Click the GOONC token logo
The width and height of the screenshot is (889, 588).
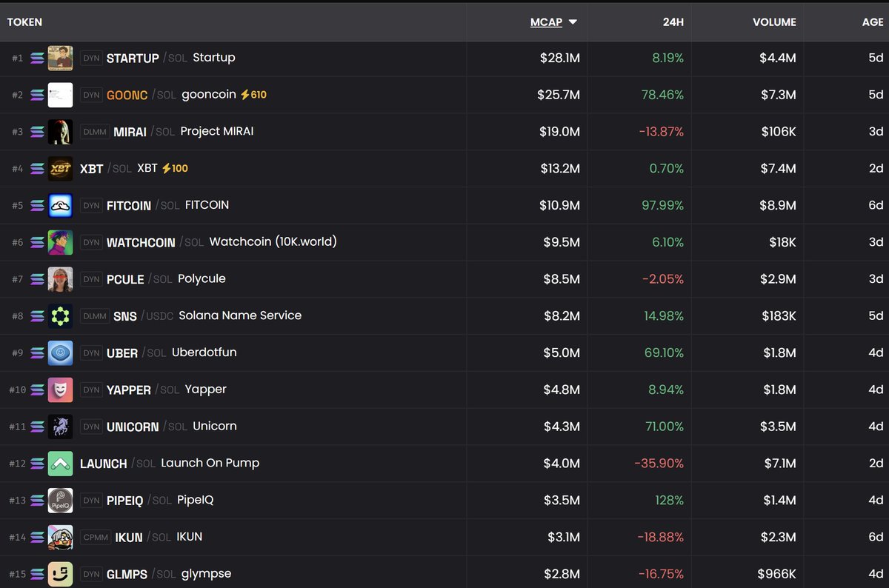(x=61, y=95)
